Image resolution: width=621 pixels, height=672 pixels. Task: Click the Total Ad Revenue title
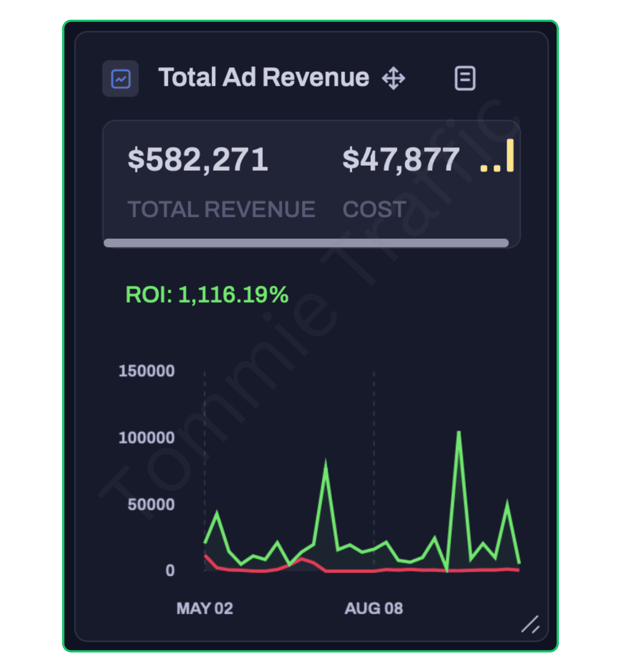(264, 77)
